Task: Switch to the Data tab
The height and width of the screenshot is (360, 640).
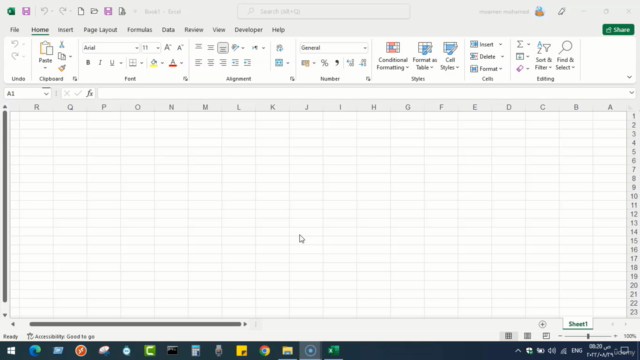Action: coord(168,30)
